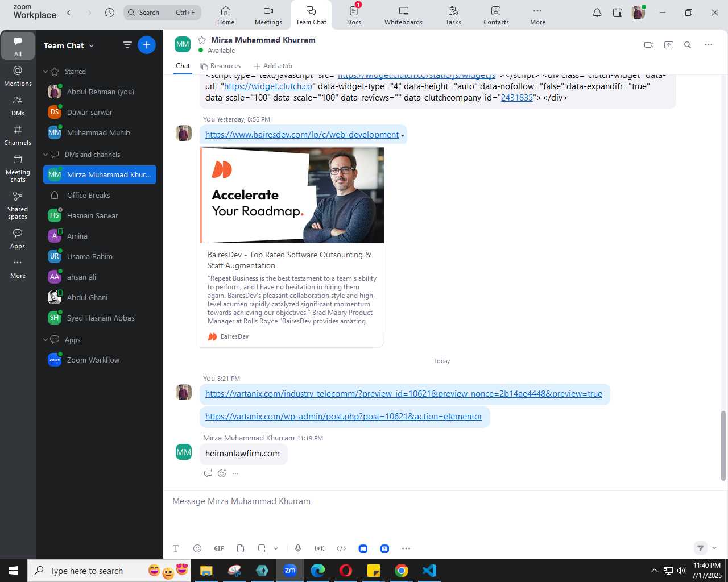This screenshot has height=582, width=728.
Task: Collapse the Apps section in chat list
Action: point(45,340)
